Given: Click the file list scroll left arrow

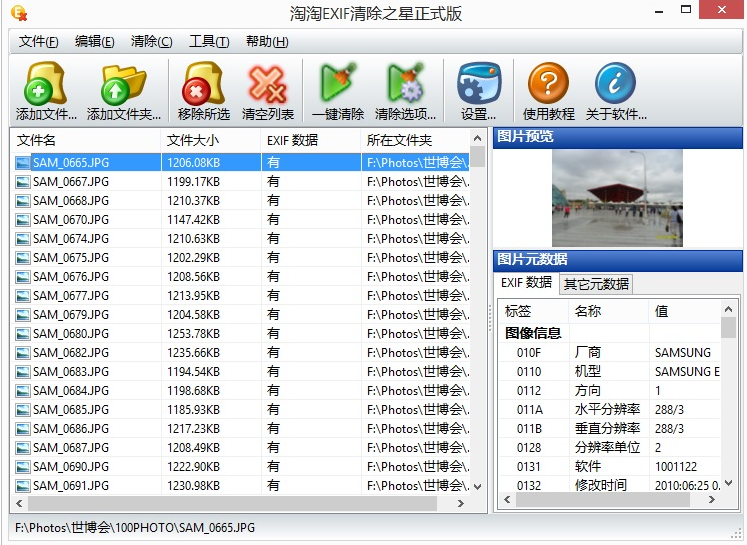Looking at the screenshot, I should pos(19,503).
